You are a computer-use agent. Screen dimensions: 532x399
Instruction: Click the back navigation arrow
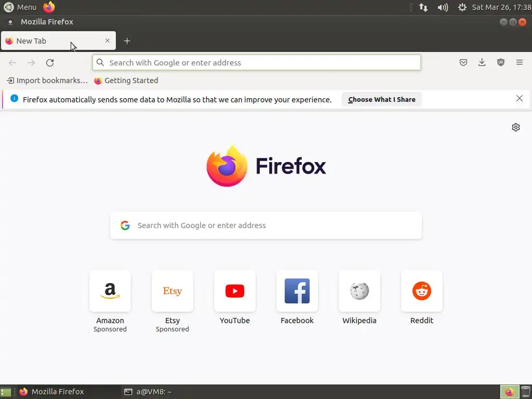12,63
